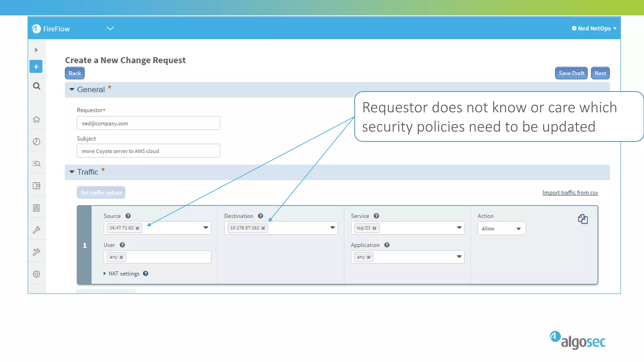Click the FireFlow logo icon
This screenshot has width=644, height=362.
(36, 29)
